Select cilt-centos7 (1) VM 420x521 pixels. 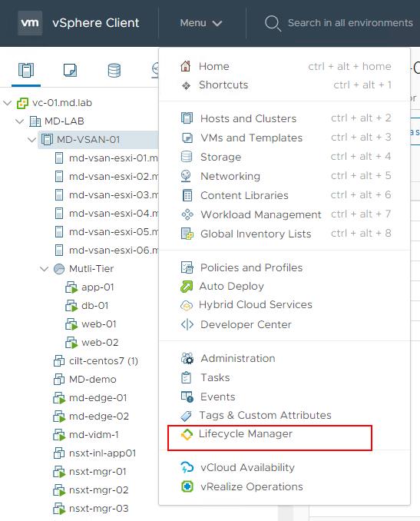point(104,361)
